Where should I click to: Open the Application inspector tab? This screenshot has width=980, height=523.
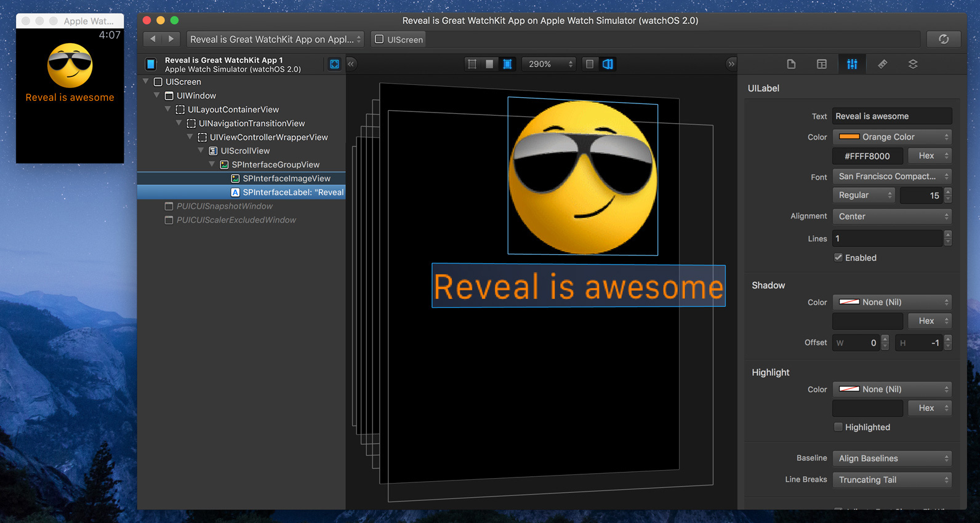[x=791, y=64]
